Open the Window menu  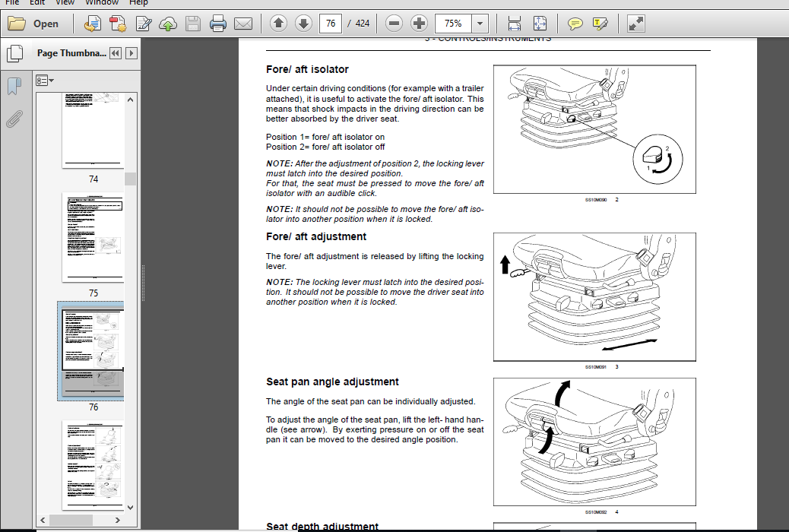102,2
